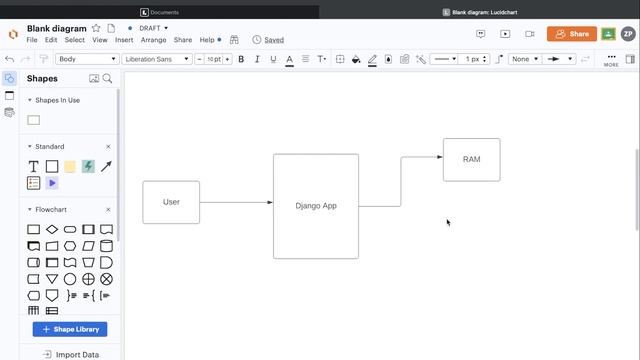
Task: Star the Blank diagram document
Action: [x=96, y=28]
